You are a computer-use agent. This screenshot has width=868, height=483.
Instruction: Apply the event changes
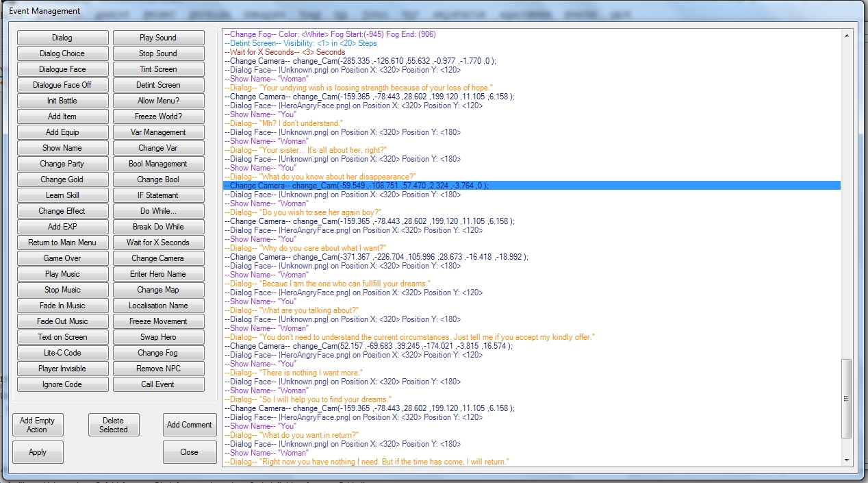click(38, 452)
